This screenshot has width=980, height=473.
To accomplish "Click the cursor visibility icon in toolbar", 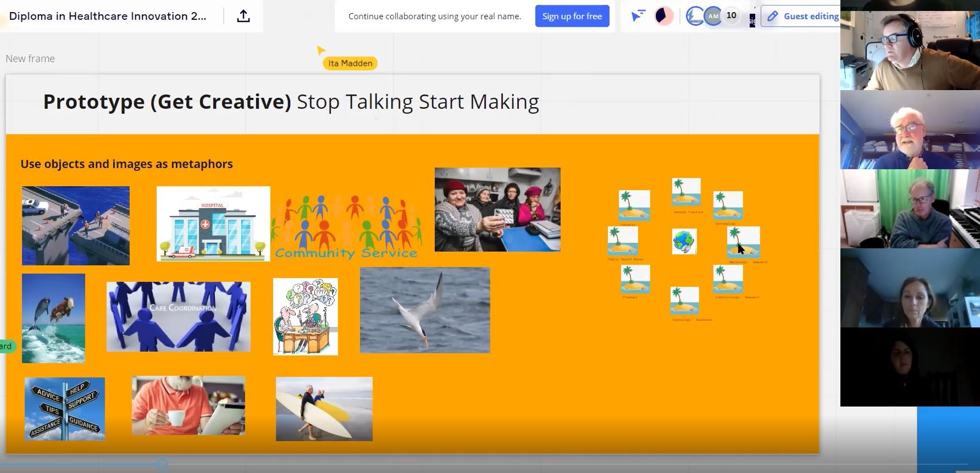I will point(638,16).
